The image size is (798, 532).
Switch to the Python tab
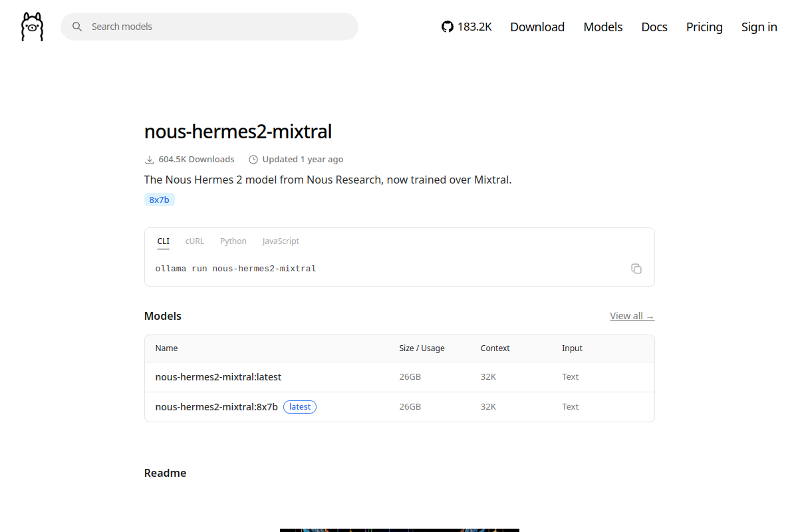233,241
